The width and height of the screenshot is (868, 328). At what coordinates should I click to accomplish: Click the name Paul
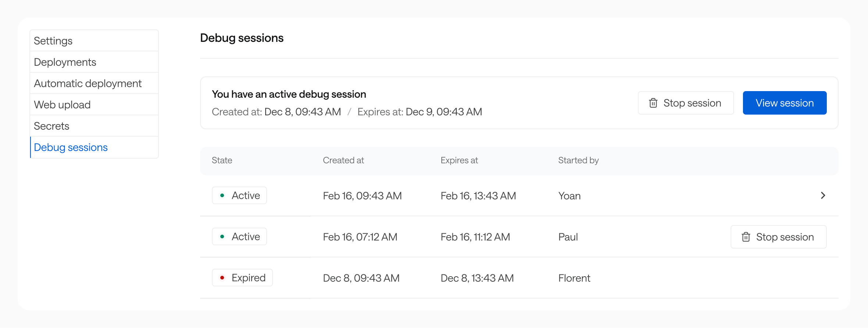(x=568, y=237)
